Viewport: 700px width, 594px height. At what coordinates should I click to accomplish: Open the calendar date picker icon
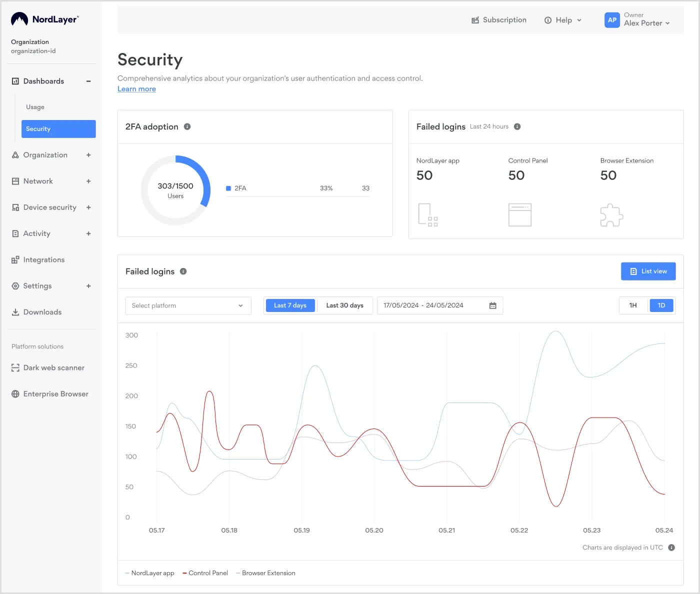pos(493,305)
